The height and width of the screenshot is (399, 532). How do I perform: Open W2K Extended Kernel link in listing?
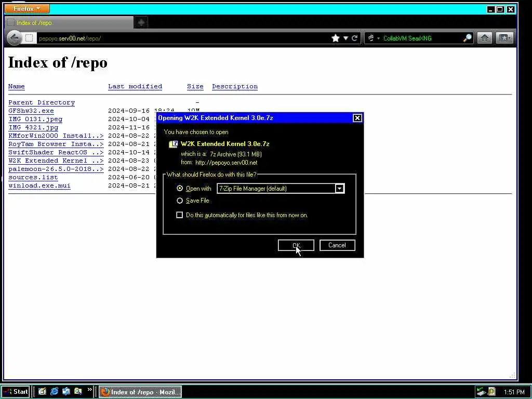click(x=56, y=161)
